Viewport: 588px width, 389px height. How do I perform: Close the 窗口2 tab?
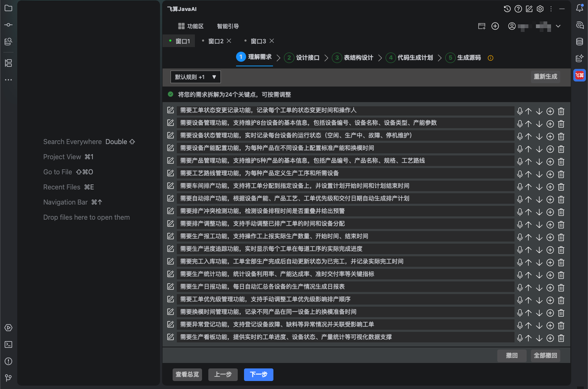(x=229, y=41)
